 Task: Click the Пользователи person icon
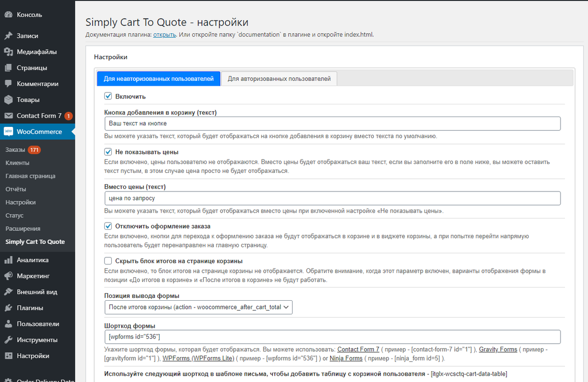click(x=8, y=324)
